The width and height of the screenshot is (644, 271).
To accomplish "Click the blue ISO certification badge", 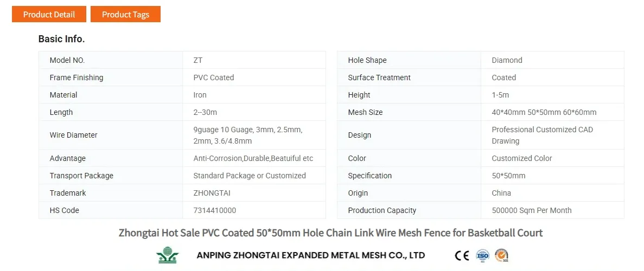I will (x=482, y=255).
